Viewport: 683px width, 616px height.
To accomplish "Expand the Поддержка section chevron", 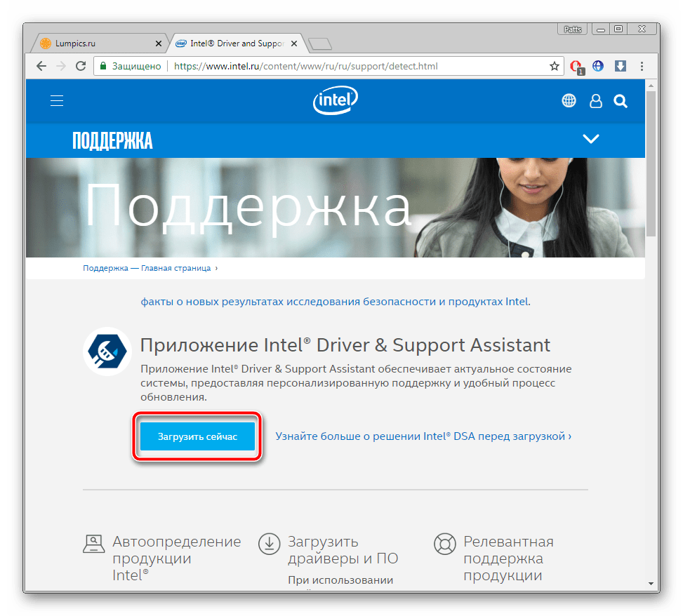I will click(591, 139).
